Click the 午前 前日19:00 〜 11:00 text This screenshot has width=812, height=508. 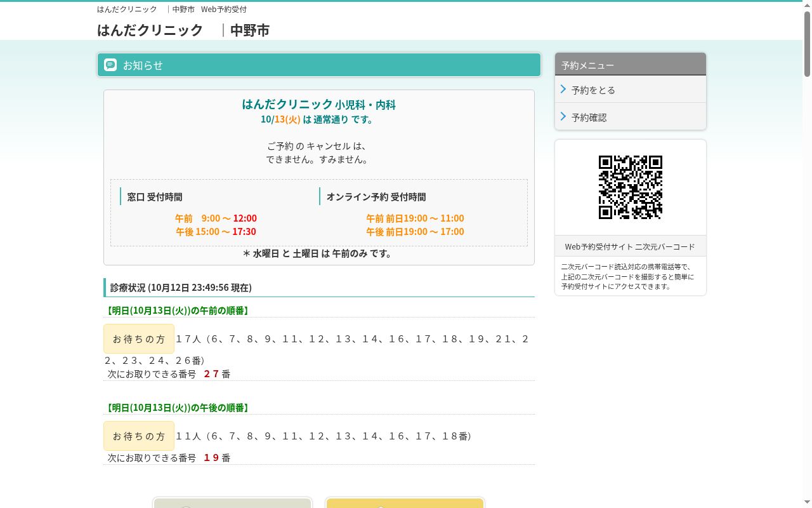click(415, 218)
